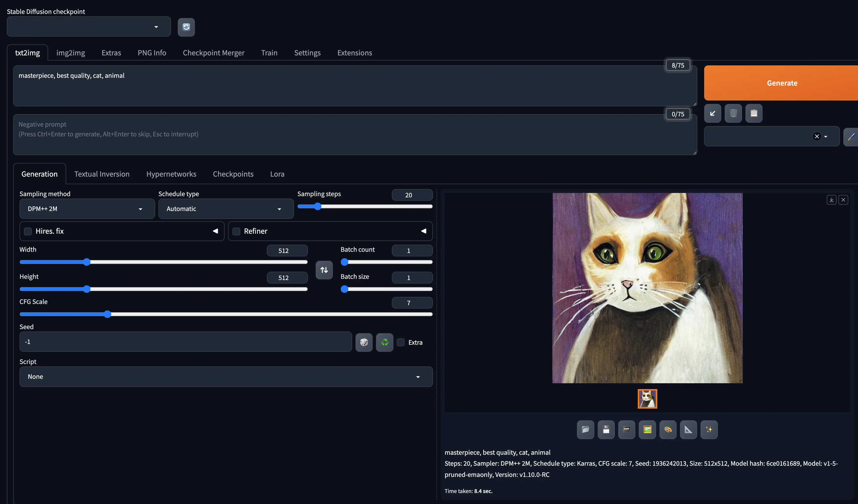Switch to Hypernetworks tab
Screen dimensions: 858x504
tap(171, 174)
